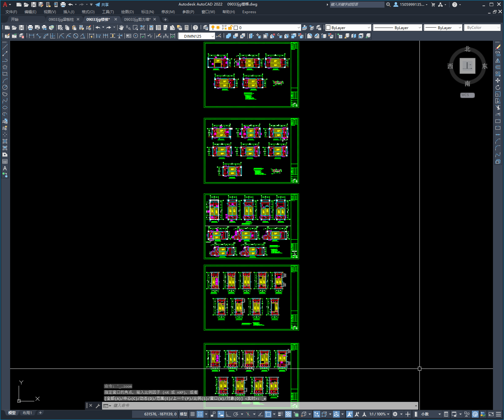Expand the workspace gear dropdown arrow
This screenshot has height=420, width=504.
401,414
